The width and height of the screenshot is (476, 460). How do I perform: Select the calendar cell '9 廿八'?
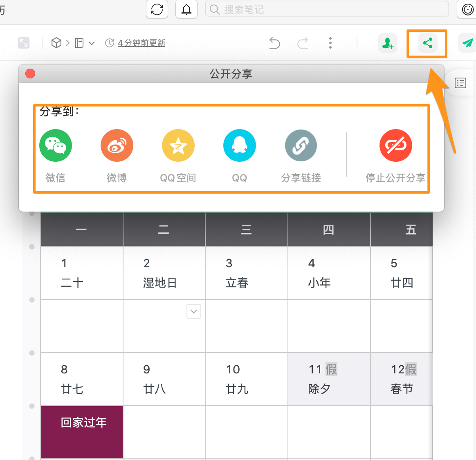(x=164, y=379)
